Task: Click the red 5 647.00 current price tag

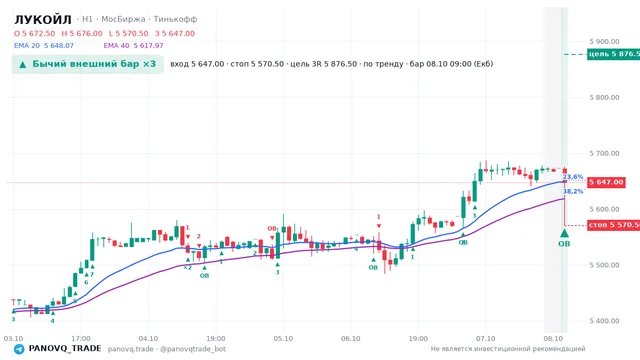Action: 606,182
